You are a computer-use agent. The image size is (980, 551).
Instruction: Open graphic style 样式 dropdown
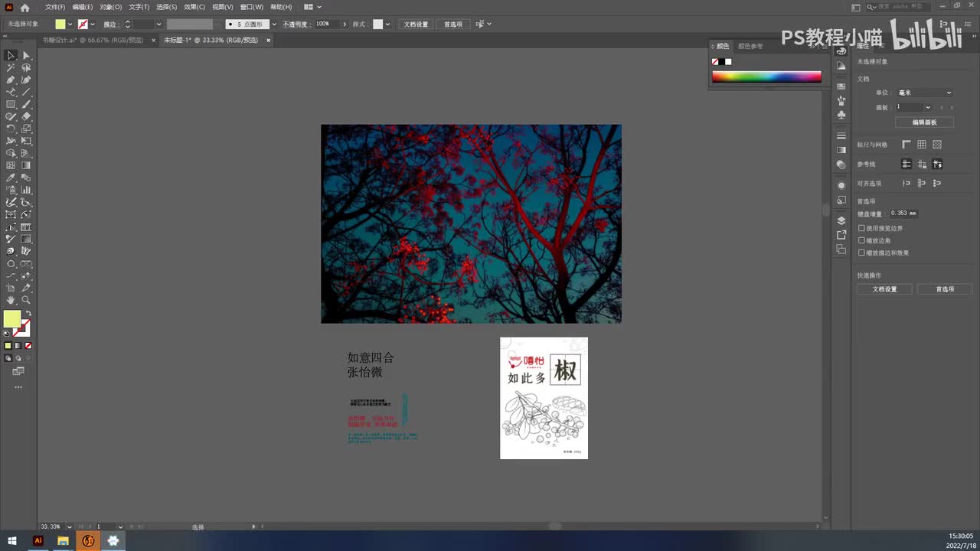(387, 24)
